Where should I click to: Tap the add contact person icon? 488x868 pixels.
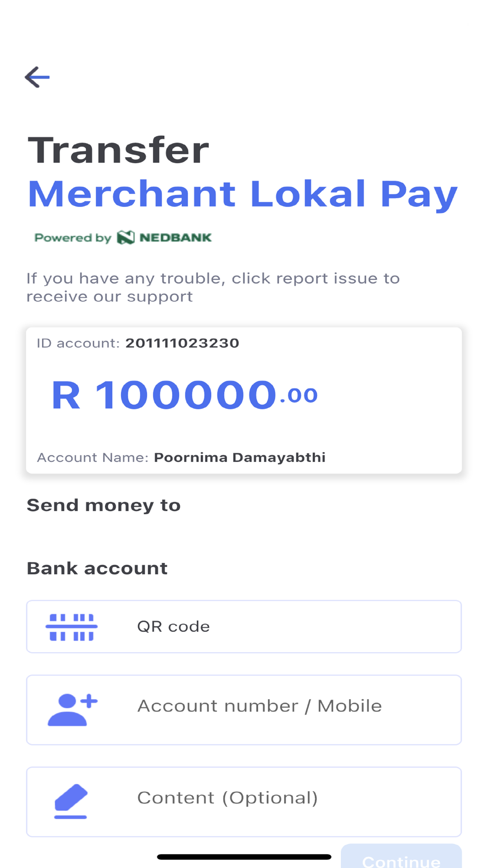[72, 709]
